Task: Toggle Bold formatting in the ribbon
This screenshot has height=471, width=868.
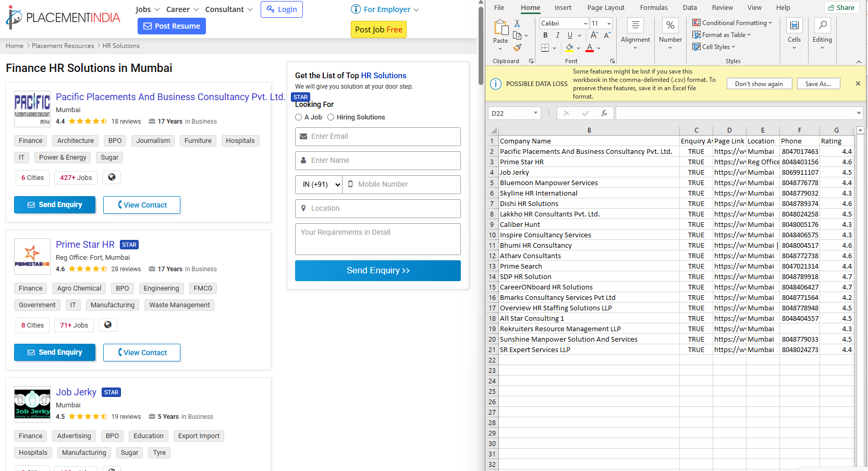Action: click(545, 35)
